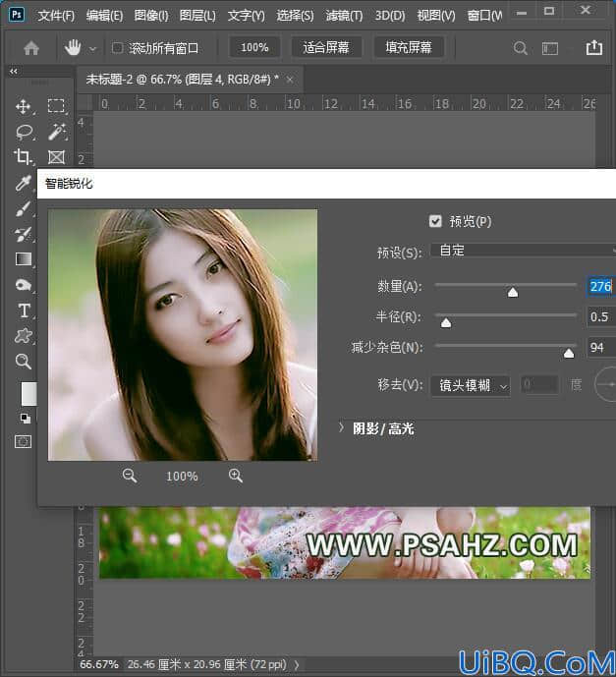Open the 图层(L) menu
The height and width of the screenshot is (677, 616).
(197, 16)
